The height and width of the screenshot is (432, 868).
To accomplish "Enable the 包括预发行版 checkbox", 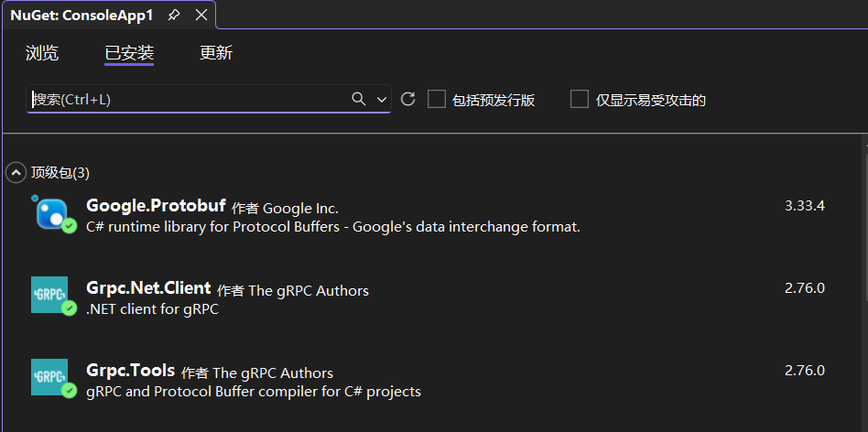I will 437,99.
